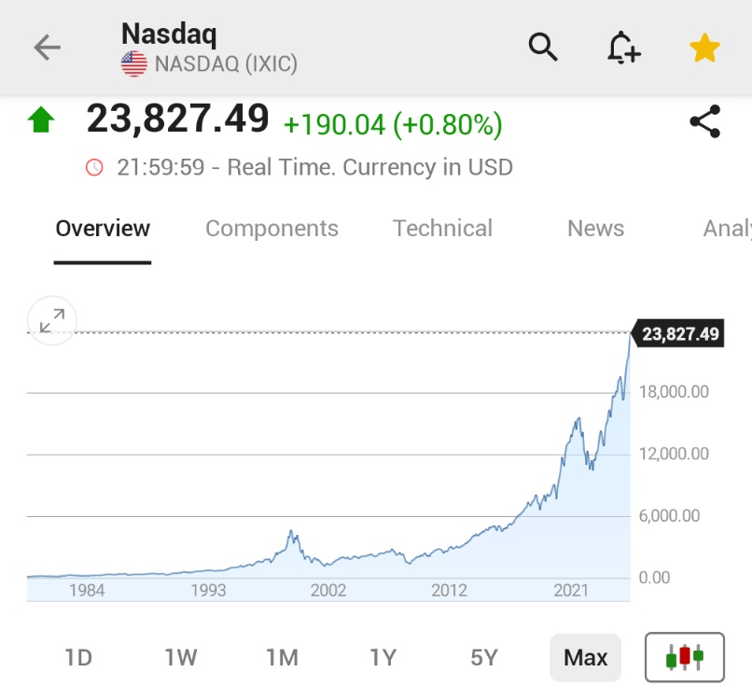Open the search magnifier icon

pos(543,46)
